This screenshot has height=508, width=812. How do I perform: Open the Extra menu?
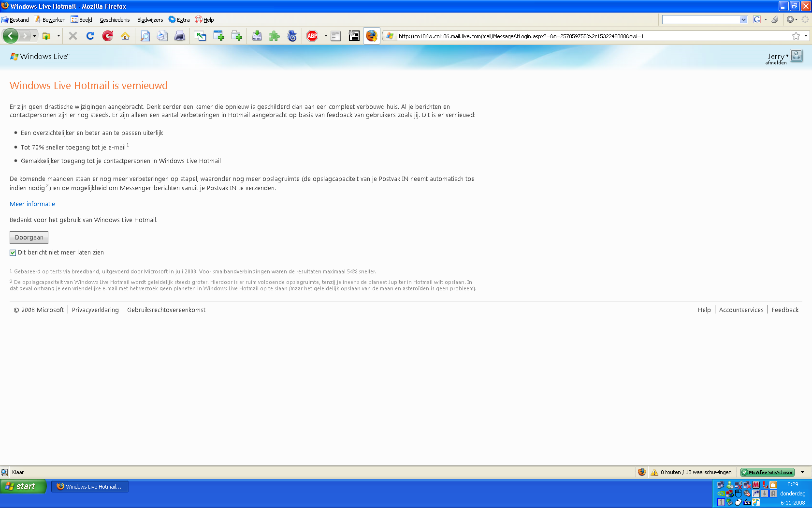[179, 20]
